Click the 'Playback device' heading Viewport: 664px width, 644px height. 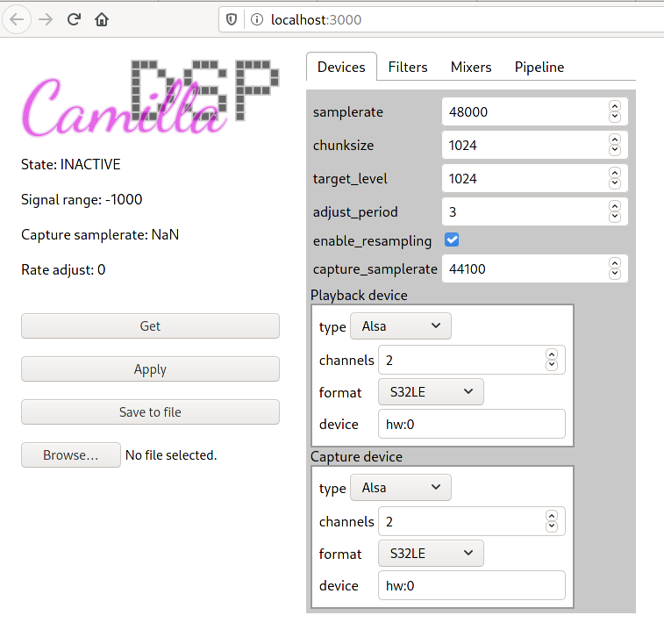click(x=359, y=296)
